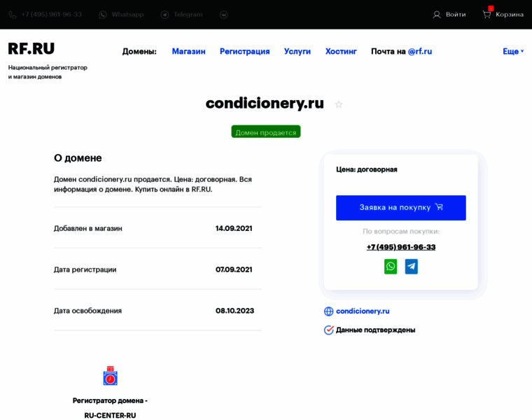The width and height of the screenshot is (532, 420).
Task: Click the Цена: договорная label
Action: pyautogui.click(x=367, y=169)
